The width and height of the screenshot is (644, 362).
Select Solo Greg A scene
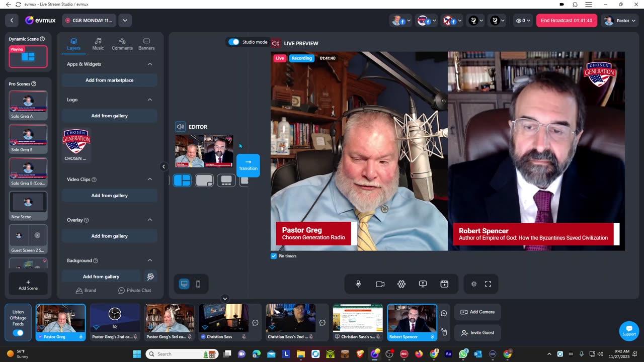pos(28,105)
